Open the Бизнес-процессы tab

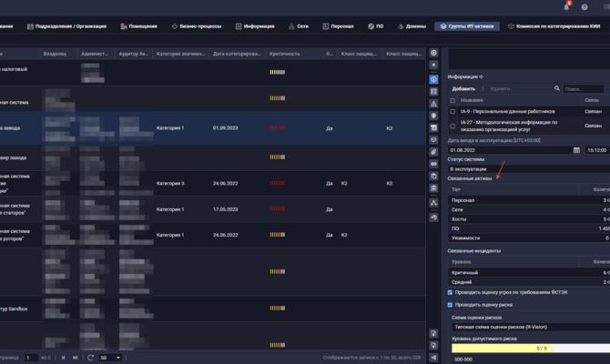point(197,26)
